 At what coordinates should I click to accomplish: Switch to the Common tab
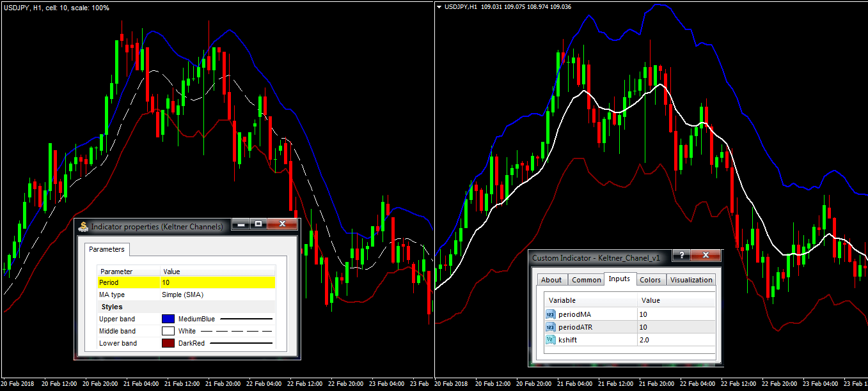click(x=586, y=280)
